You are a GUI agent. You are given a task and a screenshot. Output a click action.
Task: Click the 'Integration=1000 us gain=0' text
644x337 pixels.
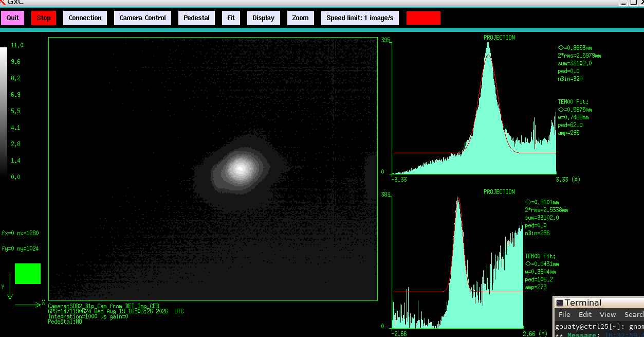tap(88, 316)
